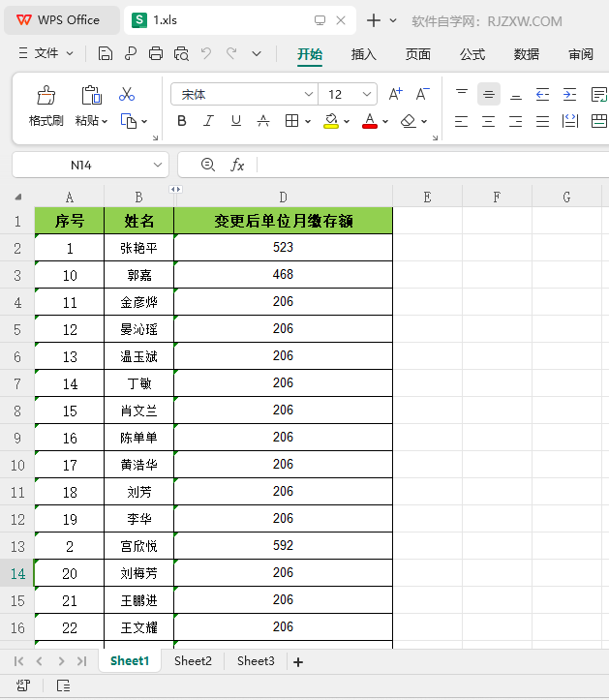Viewport: 609px width, 700px height.
Task: Toggle Bold formatting
Action: [182, 121]
